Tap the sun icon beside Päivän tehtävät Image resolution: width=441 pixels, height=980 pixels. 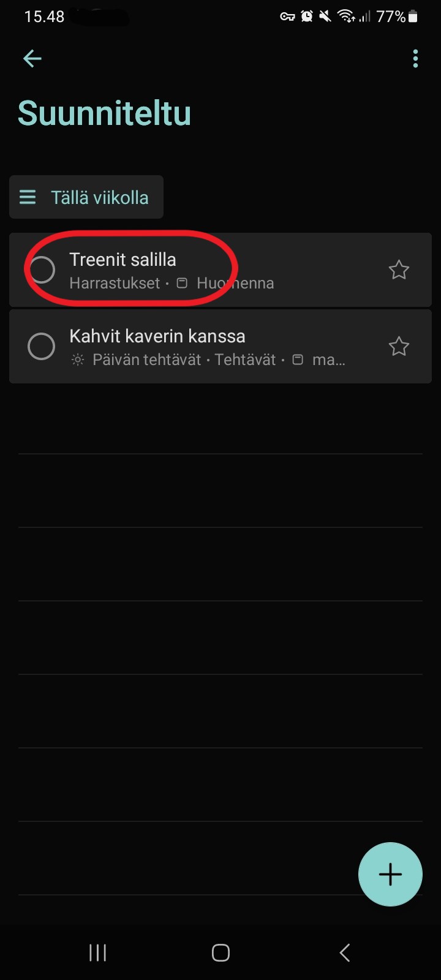[x=78, y=360]
